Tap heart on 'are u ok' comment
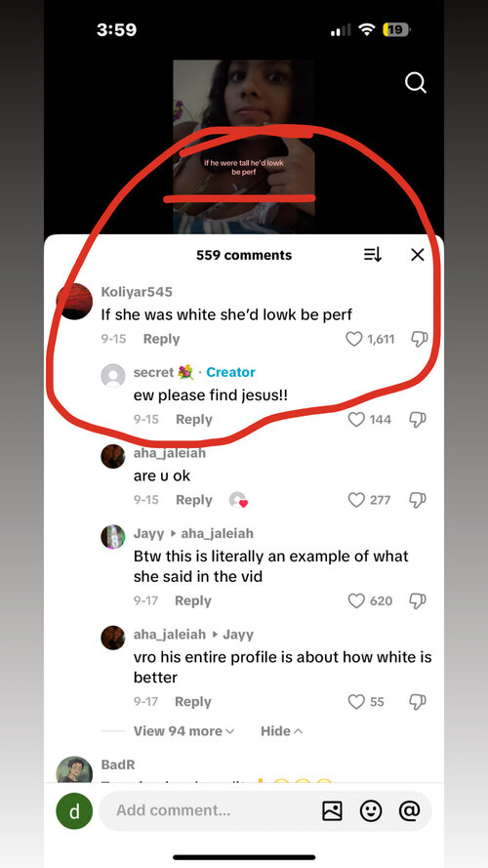 click(356, 500)
